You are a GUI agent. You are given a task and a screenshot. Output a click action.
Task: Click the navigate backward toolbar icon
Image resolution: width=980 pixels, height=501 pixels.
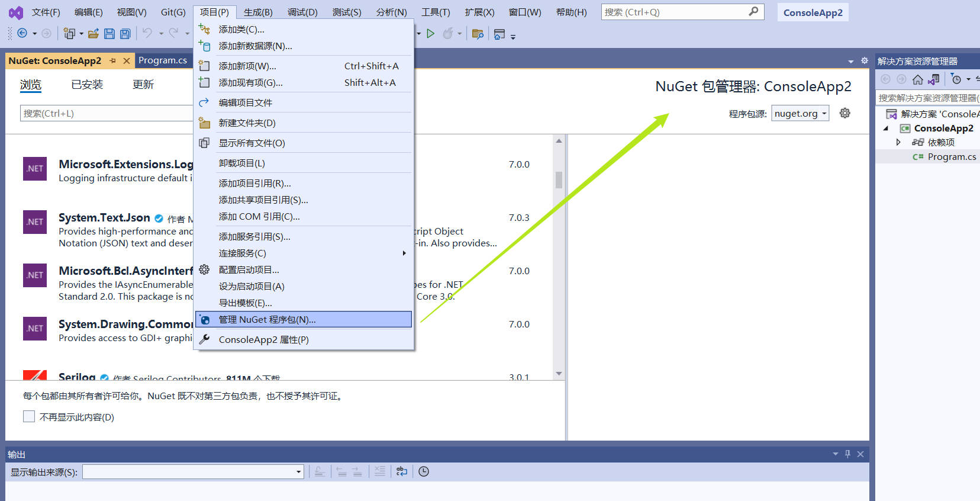[22, 33]
